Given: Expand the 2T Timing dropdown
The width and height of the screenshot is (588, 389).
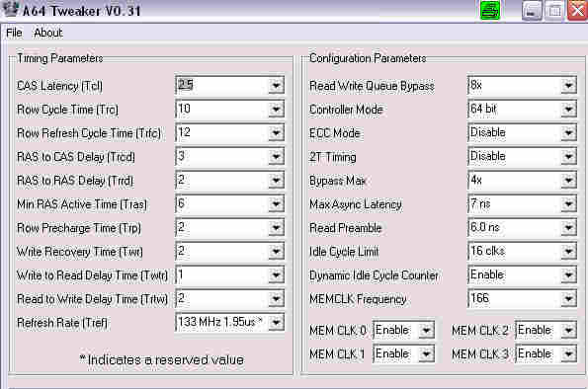Looking at the screenshot, I should (568, 156).
